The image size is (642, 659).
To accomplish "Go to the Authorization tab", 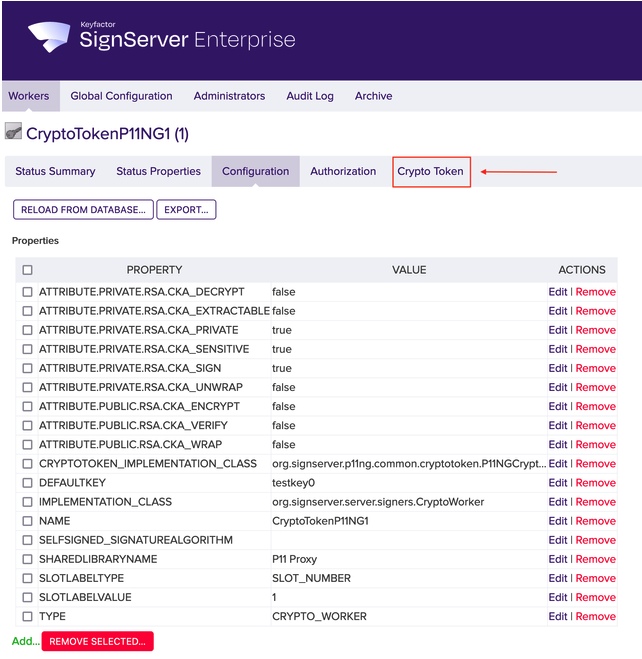I will [x=343, y=171].
